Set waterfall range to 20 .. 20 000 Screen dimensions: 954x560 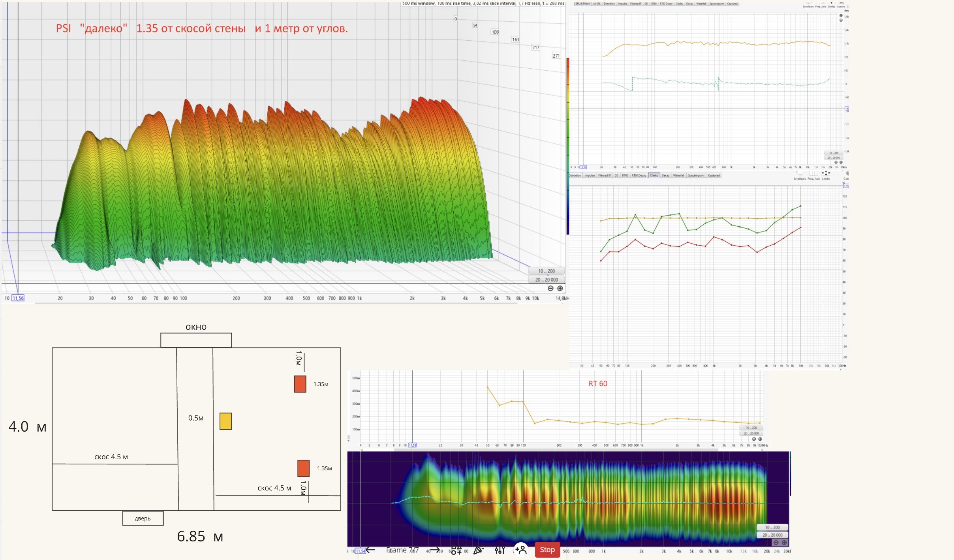546,280
